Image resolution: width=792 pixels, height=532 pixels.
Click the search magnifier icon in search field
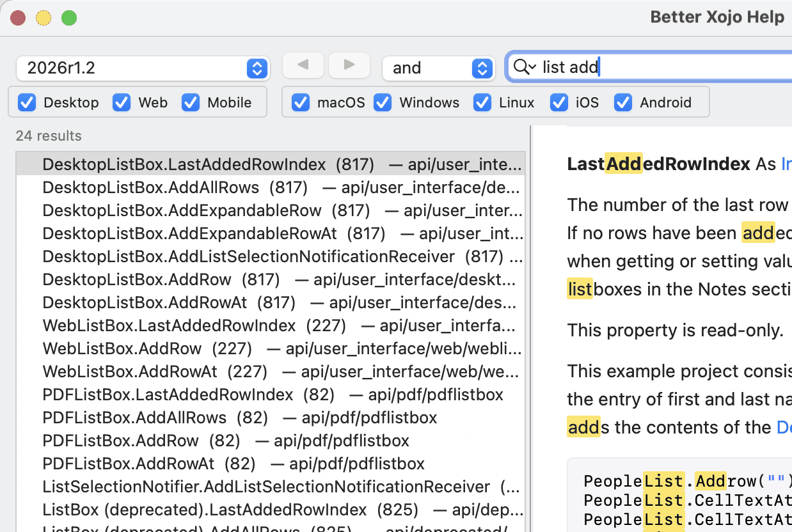(524, 67)
